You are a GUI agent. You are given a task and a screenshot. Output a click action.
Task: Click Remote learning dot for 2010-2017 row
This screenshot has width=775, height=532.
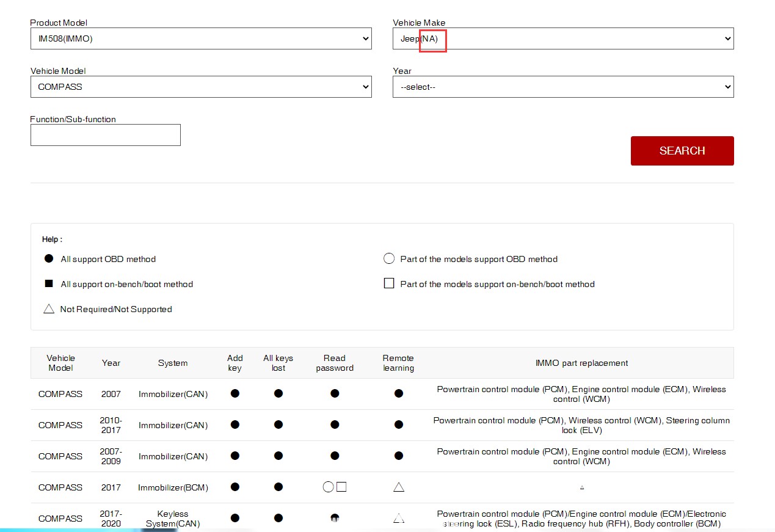[399, 425]
